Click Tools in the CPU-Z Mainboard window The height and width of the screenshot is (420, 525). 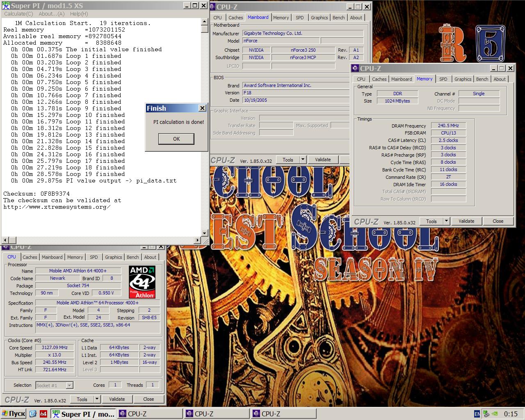(288, 160)
